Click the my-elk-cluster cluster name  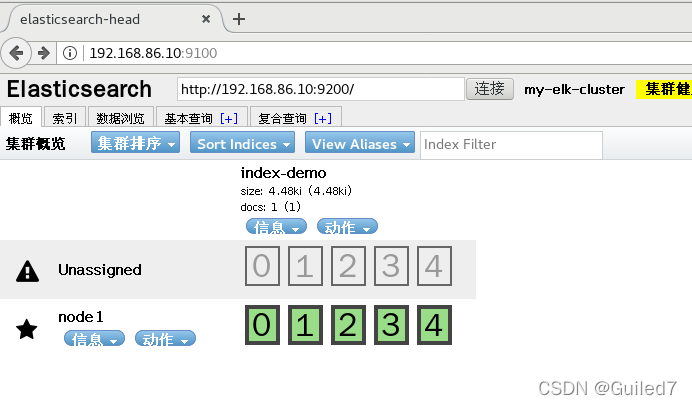pyautogui.click(x=574, y=90)
